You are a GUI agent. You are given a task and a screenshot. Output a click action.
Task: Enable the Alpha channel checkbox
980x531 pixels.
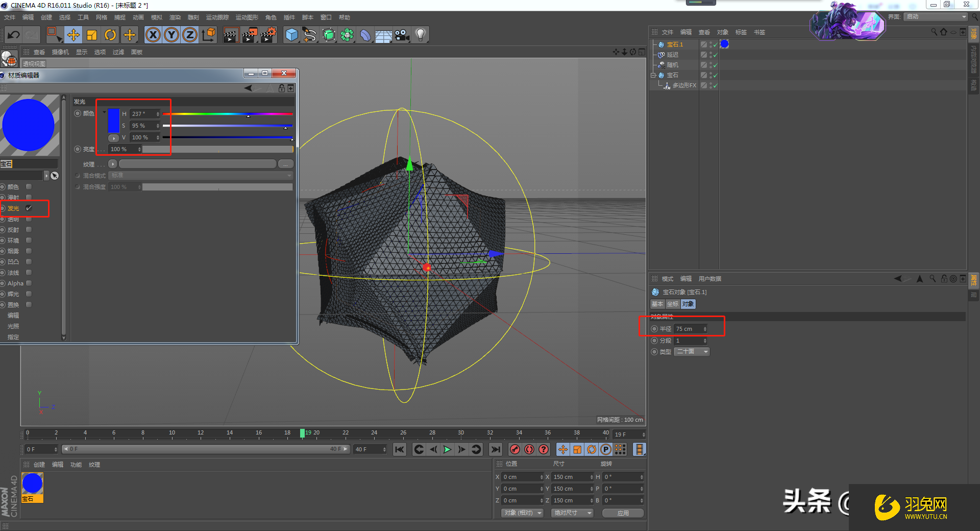pyautogui.click(x=29, y=283)
